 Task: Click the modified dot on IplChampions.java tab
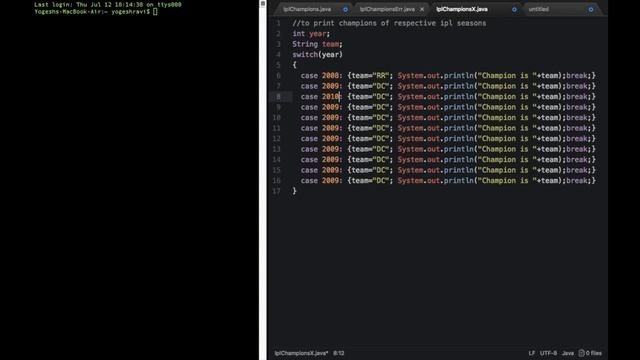click(345, 9)
